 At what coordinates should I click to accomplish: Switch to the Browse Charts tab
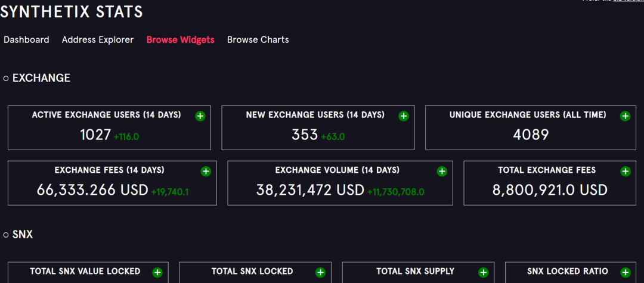258,40
